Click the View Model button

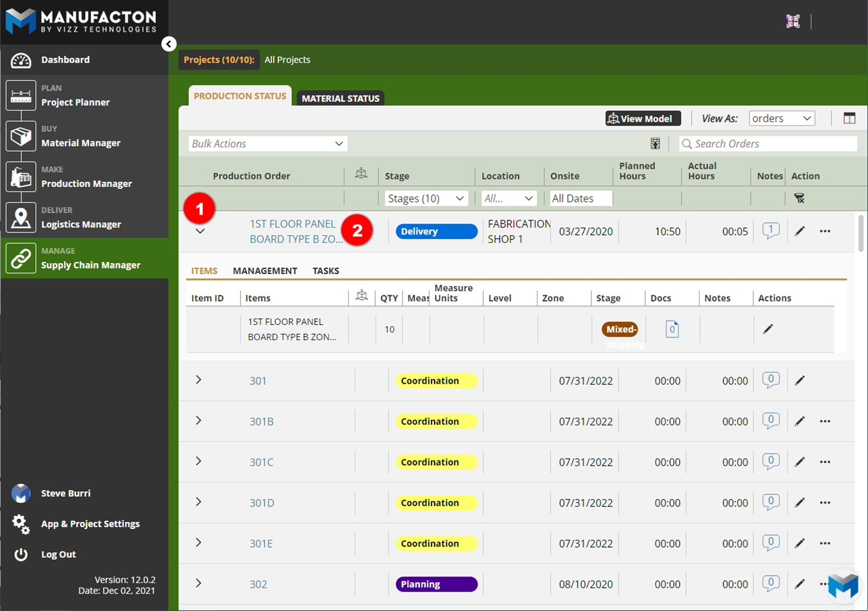click(x=642, y=118)
